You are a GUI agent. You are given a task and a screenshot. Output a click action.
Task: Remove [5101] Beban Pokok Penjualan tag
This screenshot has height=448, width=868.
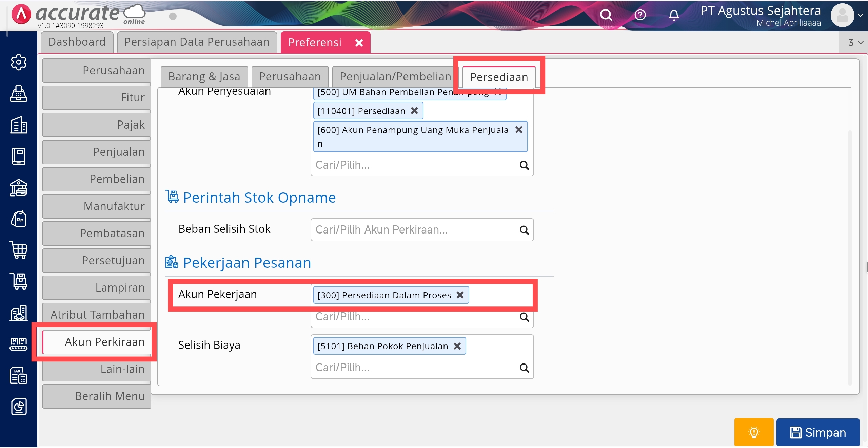[457, 346]
